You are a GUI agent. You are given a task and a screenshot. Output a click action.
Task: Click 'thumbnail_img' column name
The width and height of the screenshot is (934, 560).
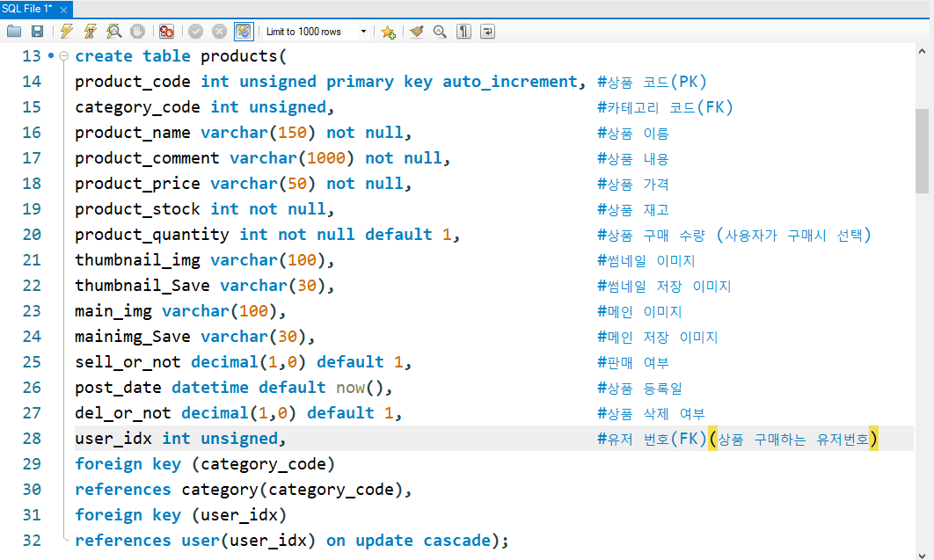click(137, 260)
